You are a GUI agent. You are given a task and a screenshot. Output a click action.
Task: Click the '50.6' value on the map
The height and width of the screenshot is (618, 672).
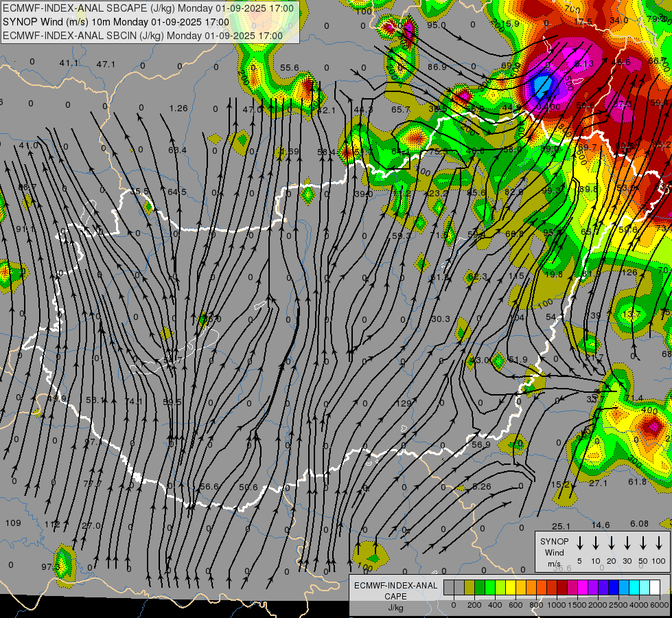click(x=248, y=488)
